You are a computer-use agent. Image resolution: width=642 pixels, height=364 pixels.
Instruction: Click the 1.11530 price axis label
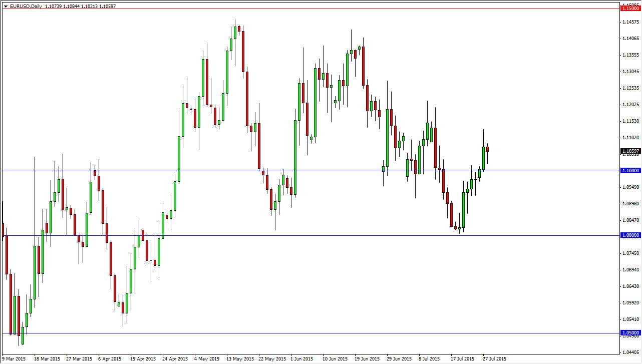click(631, 121)
